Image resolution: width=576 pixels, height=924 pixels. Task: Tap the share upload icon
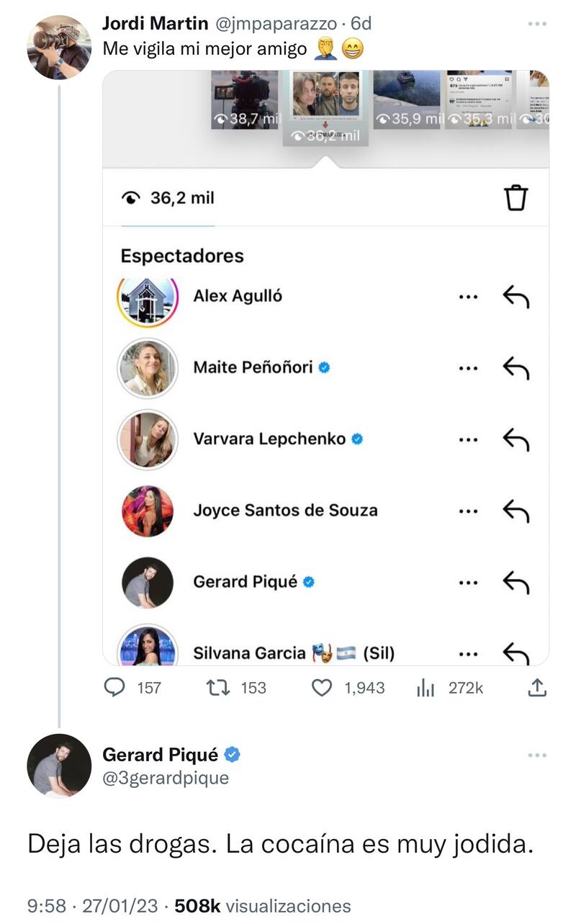point(537,688)
